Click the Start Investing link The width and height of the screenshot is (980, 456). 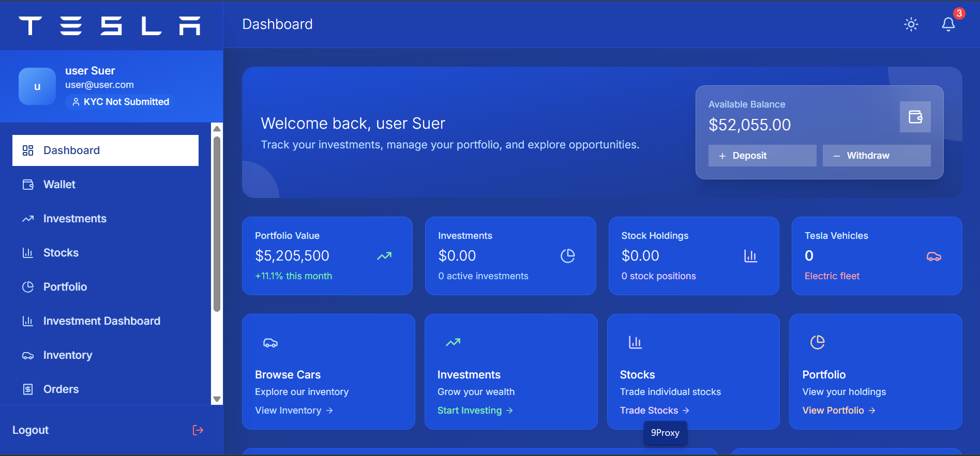[x=475, y=411]
